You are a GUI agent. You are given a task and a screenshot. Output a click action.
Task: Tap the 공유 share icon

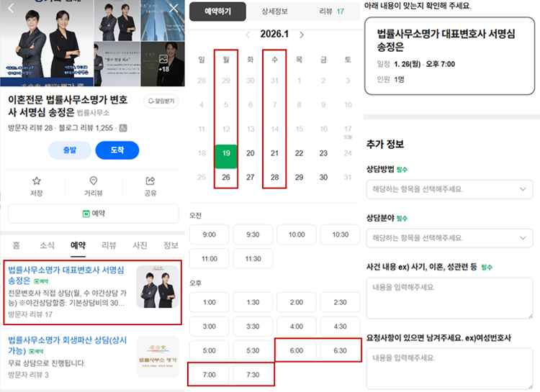click(150, 181)
